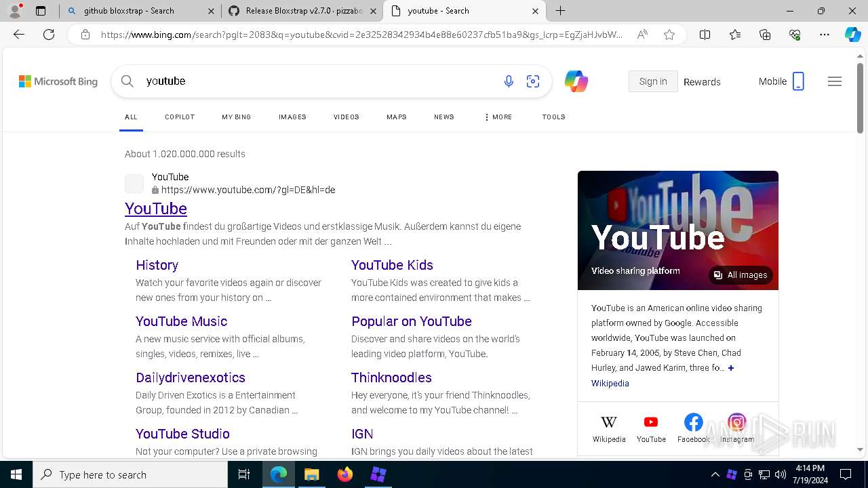Click the Mobile phone icon
This screenshot has width=868, height=488.
pyautogui.click(x=798, y=81)
